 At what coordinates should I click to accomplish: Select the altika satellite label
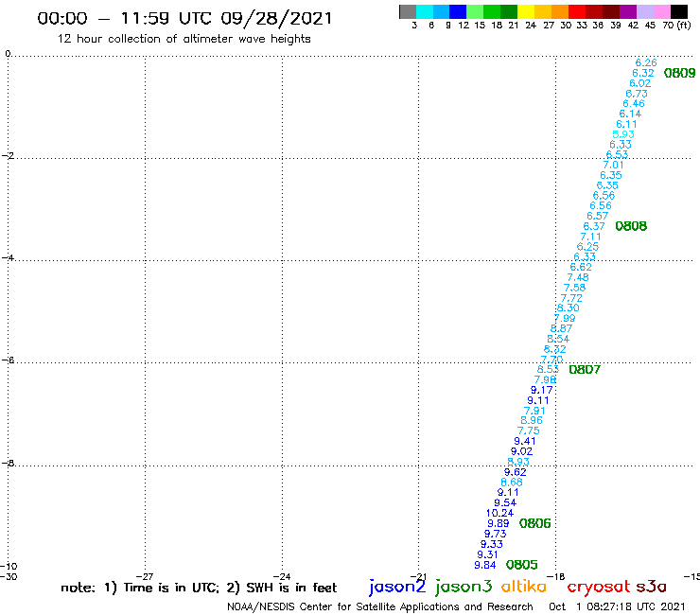click(524, 586)
